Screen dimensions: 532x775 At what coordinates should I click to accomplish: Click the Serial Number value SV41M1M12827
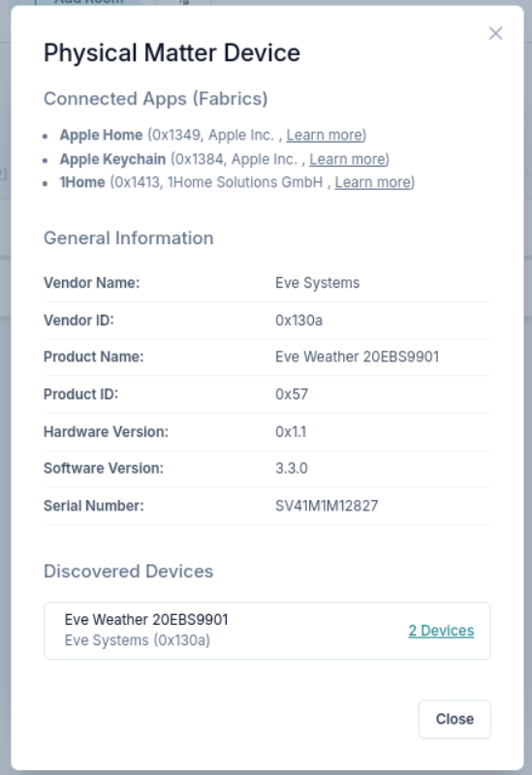[327, 506]
